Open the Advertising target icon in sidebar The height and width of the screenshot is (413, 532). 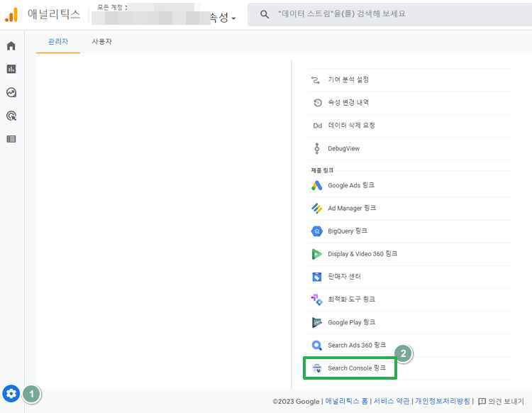[x=11, y=116]
